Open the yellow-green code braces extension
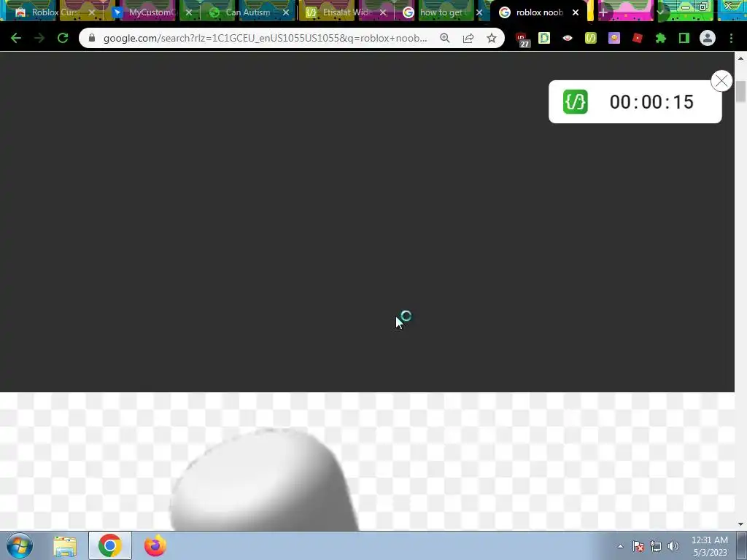 pyautogui.click(x=591, y=38)
